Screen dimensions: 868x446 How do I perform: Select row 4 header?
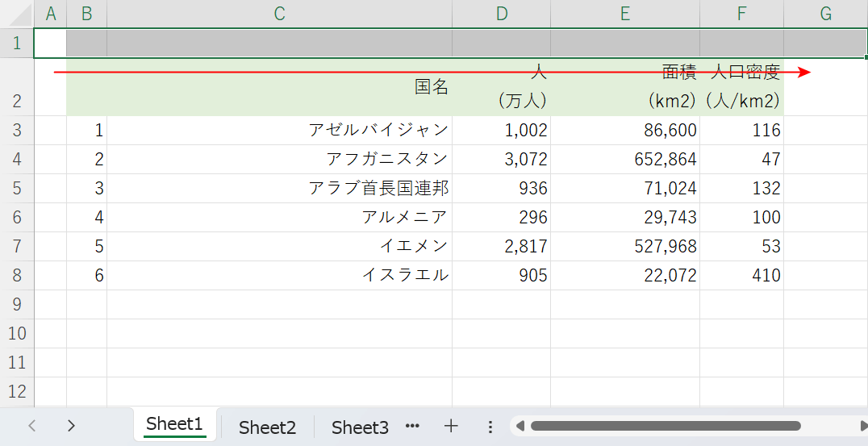pos(17,160)
